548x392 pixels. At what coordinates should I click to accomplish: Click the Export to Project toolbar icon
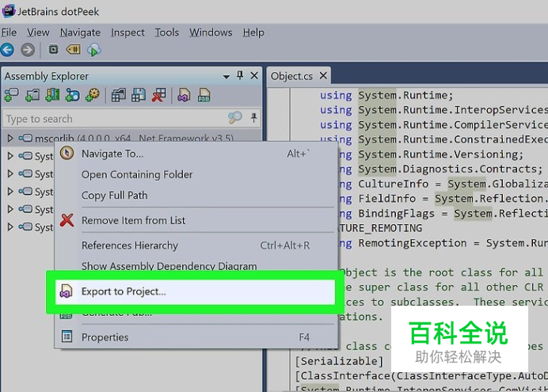pyautogui.click(x=184, y=95)
